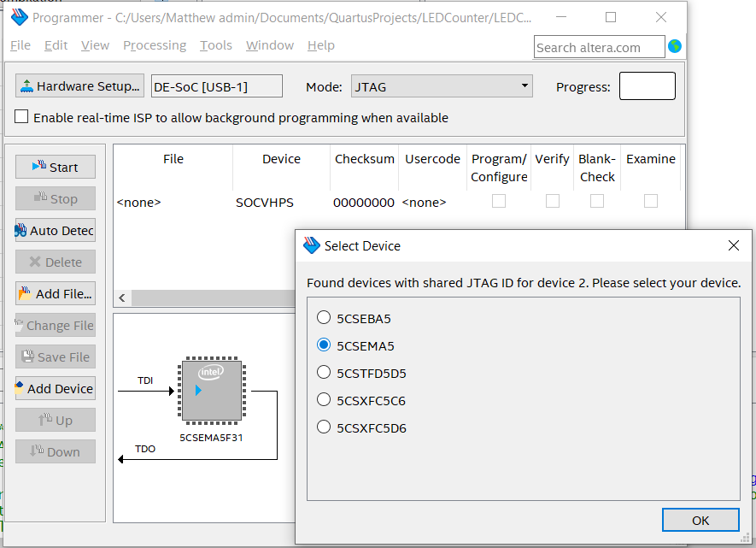
Task: Move device Up in chain
Action: (56, 420)
